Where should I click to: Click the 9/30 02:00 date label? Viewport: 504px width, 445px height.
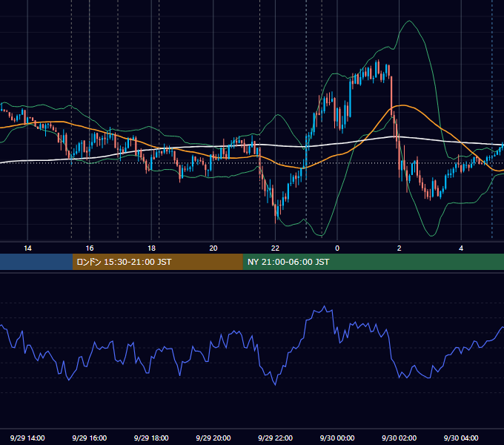pyautogui.click(x=399, y=438)
